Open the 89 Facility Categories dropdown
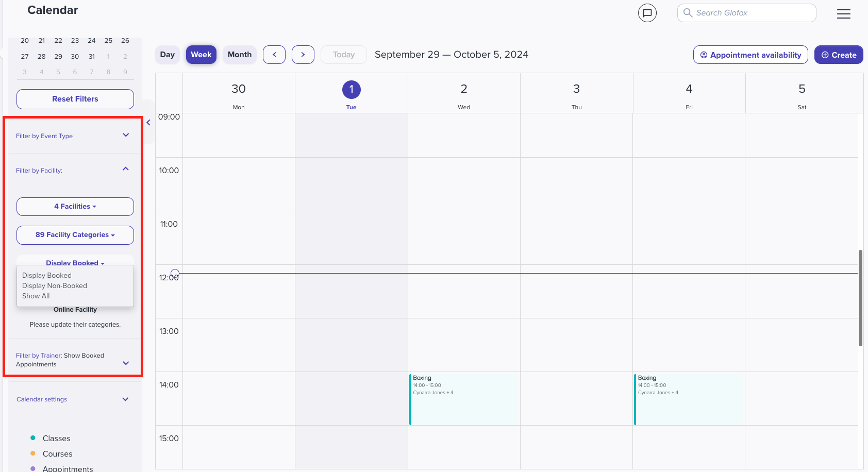868x472 pixels. pos(75,235)
